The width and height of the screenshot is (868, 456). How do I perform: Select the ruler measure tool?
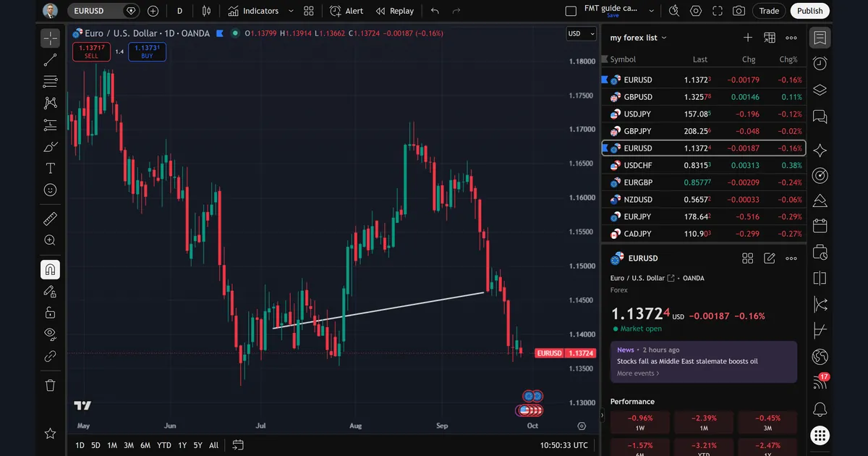point(50,219)
